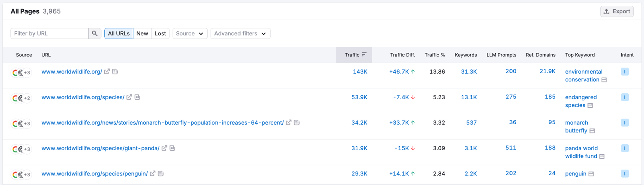Select the All URLs tab

pyautogui.click(x=119, y=33)
